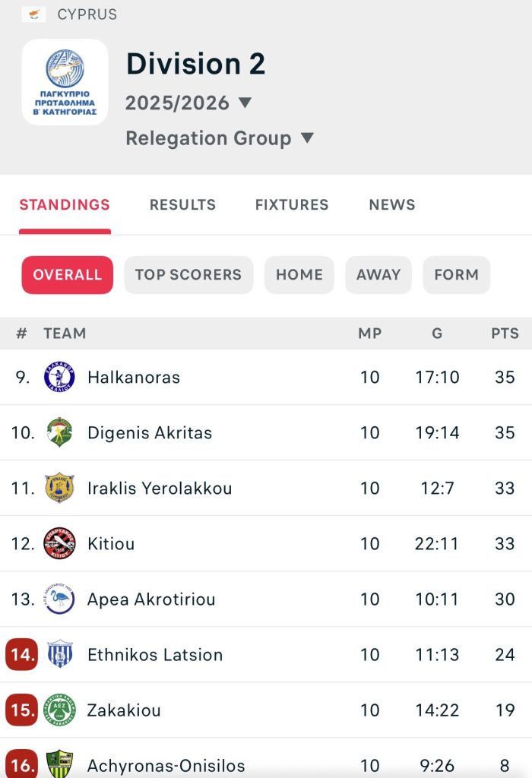This screenshot has height=778, width=532.
Task: Show the Top Scorers list
Action: [x=188, y=275]
